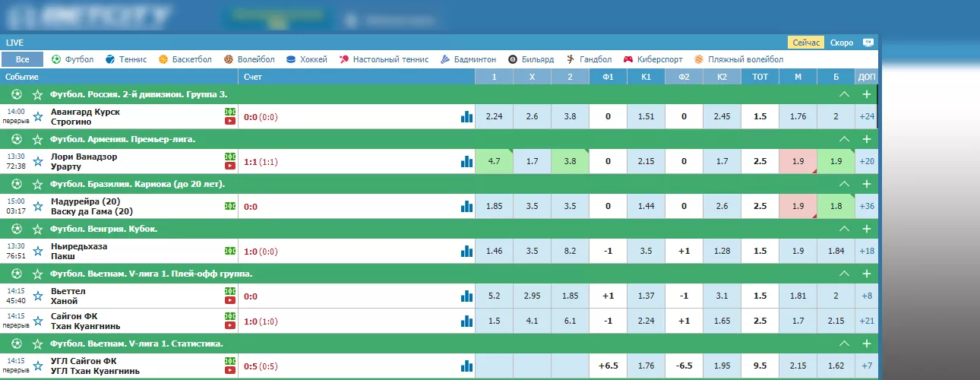Open statistics chart for Вьеттел match
This screenshot has height=380, width=980.
(466, 296)
